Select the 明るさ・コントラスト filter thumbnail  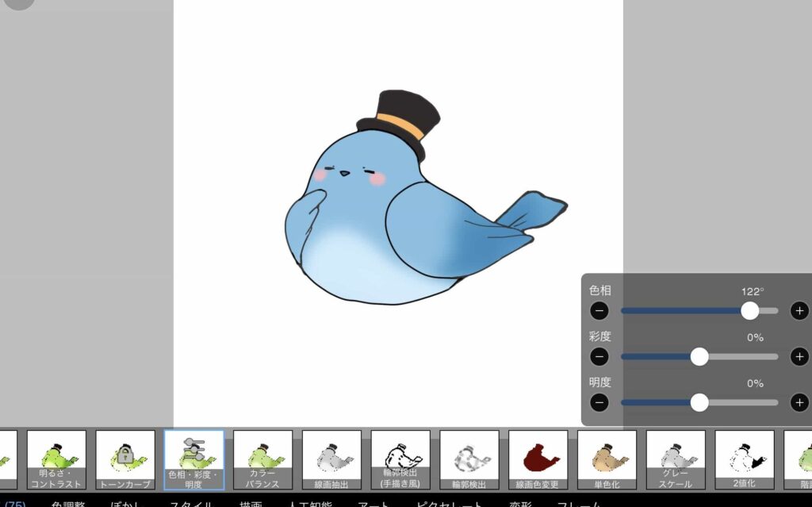56,459
